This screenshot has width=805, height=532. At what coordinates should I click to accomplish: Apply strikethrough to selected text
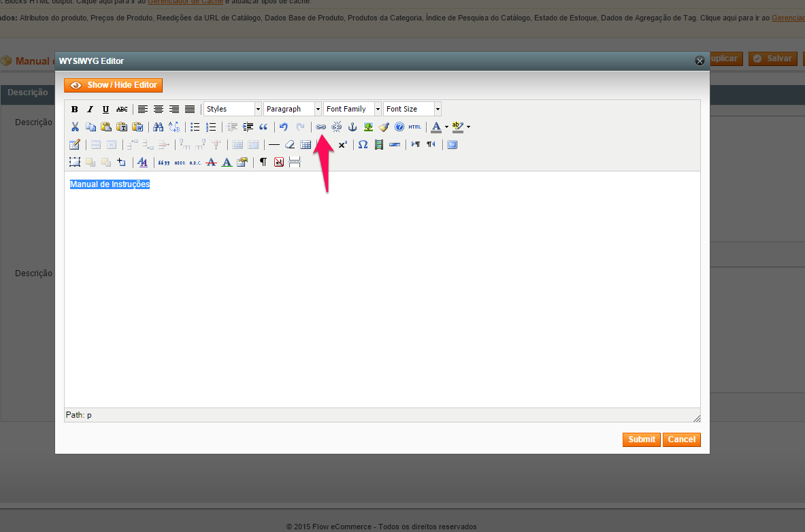(x=122, y=109)
